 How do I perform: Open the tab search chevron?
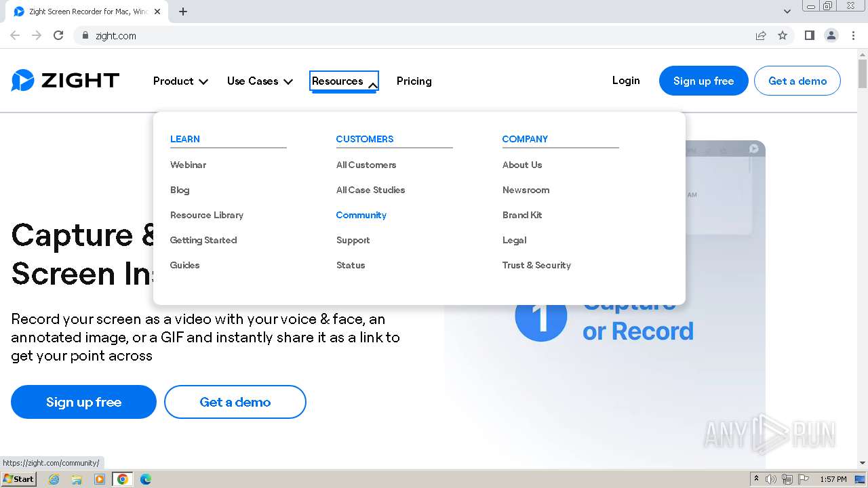(787, 12)
